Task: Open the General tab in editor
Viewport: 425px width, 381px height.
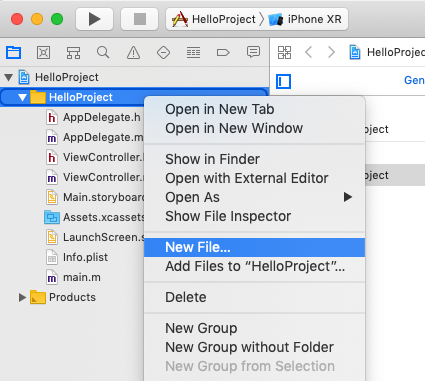Action: pos(414,80)
